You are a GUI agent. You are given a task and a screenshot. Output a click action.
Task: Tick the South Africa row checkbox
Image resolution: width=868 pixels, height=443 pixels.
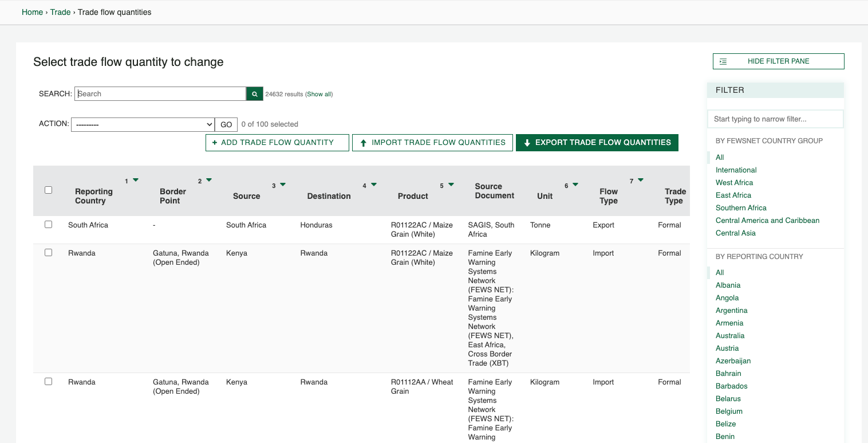click(49, 225)
